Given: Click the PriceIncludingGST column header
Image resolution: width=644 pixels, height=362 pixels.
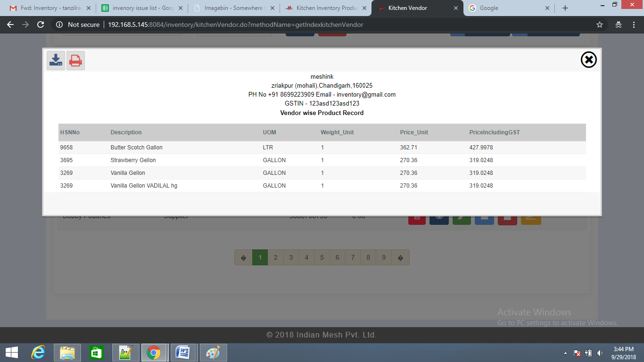Looking at the screenshot, I should click(495, 132).
